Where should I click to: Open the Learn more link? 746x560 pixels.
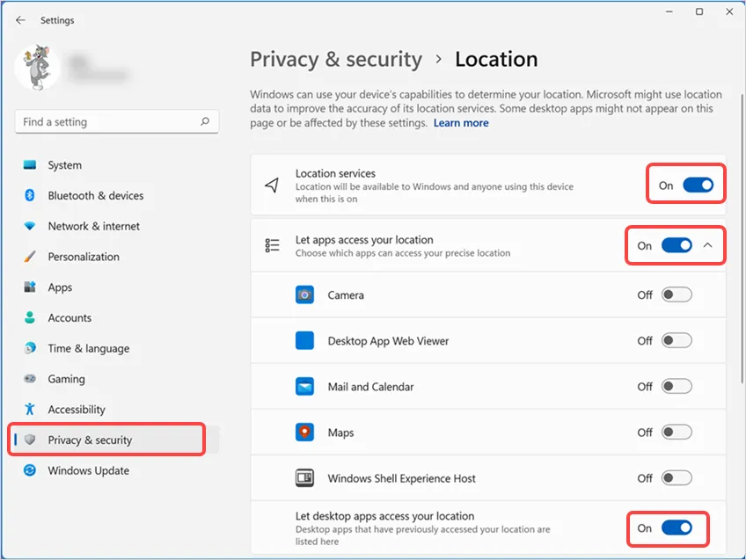point(461,122)
